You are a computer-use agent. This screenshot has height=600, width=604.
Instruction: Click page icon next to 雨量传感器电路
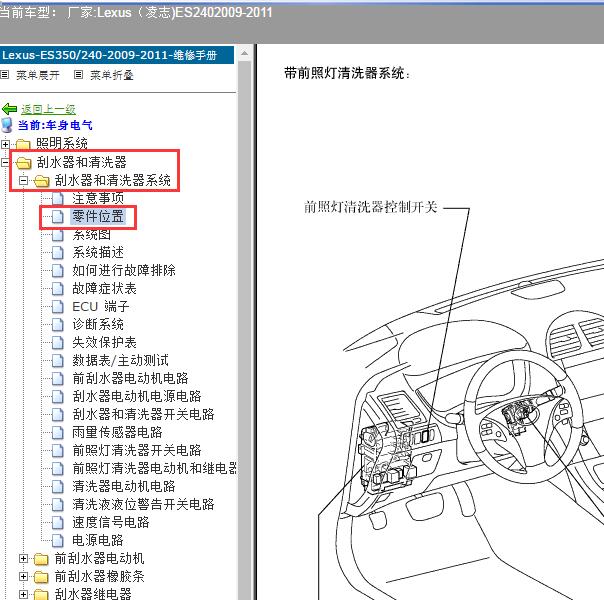coord(57,432)
